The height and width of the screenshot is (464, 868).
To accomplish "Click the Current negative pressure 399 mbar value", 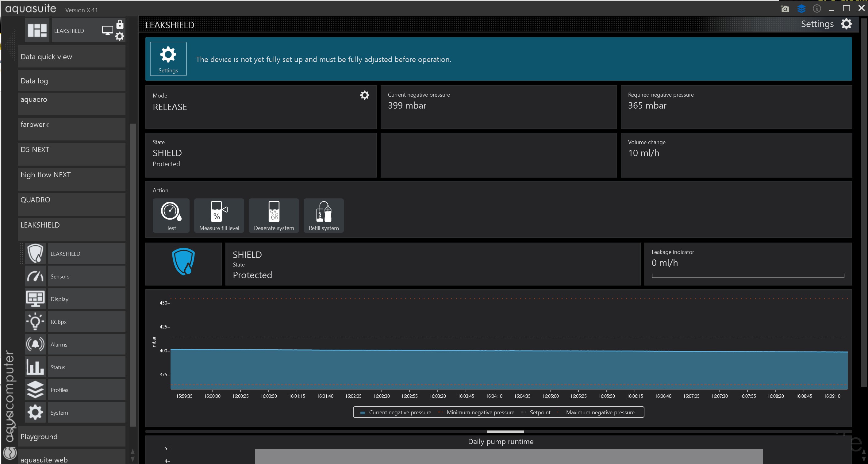I will point(407,105).
